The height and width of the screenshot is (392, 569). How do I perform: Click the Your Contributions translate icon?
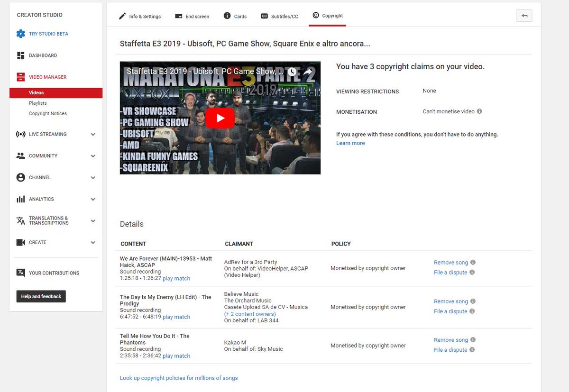(x=20, y=273)
